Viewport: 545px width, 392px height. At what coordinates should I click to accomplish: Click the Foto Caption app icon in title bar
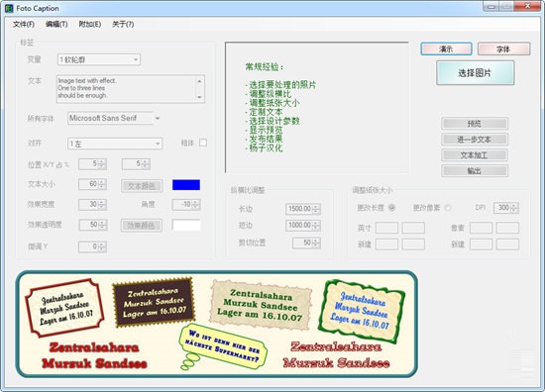[9, 8]
